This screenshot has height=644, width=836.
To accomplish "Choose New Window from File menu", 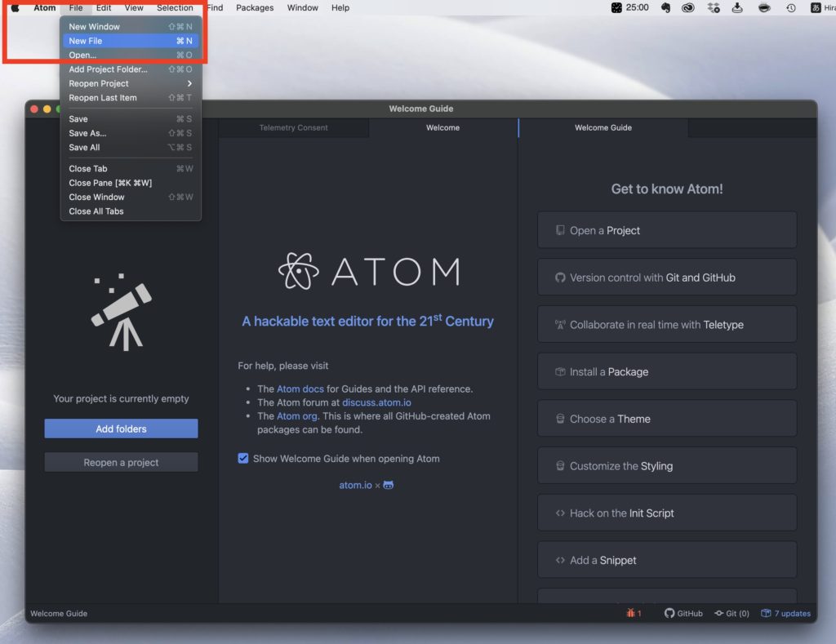I will pos(131,27).
